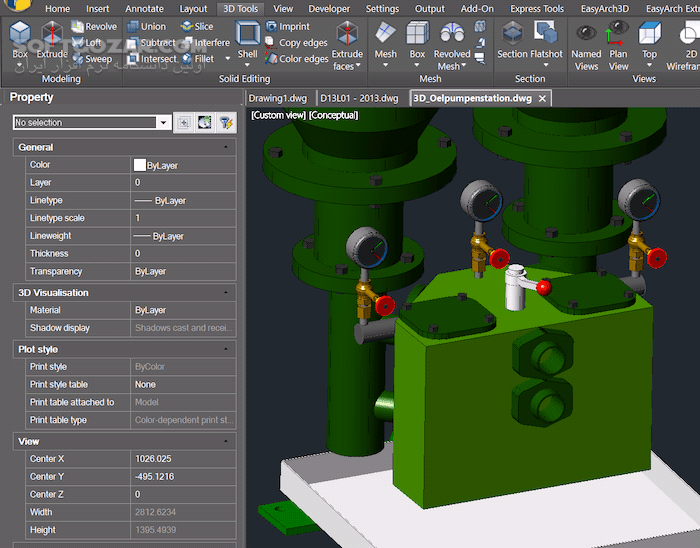
Task: Collapse the General property section
Action: 226,147
